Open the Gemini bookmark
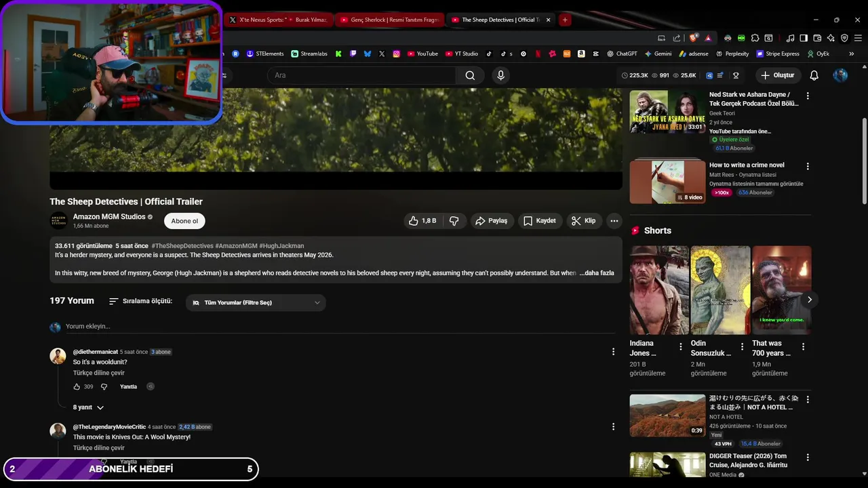 (x=658, y=54)
